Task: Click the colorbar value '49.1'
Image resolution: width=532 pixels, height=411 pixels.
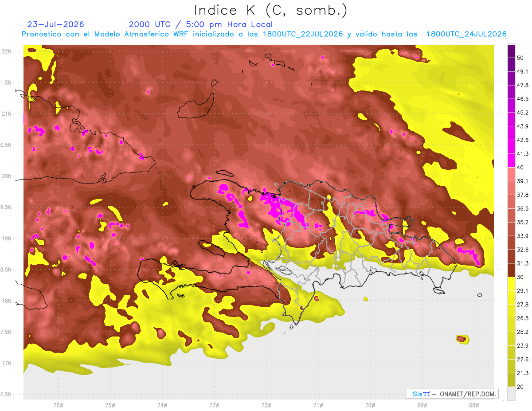Action: click(523, 71)
